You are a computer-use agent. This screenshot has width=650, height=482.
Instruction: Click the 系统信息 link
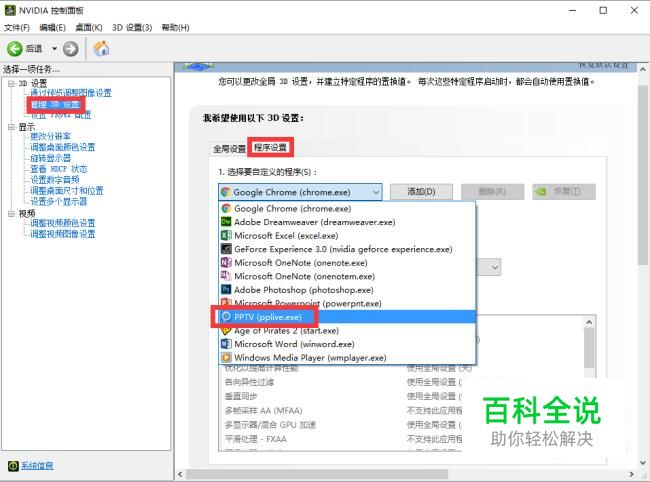(37, 466)
